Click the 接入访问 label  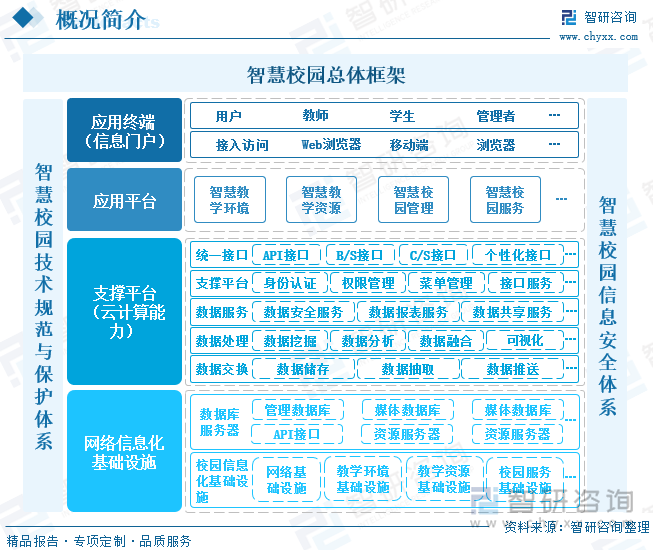point(242,145)
